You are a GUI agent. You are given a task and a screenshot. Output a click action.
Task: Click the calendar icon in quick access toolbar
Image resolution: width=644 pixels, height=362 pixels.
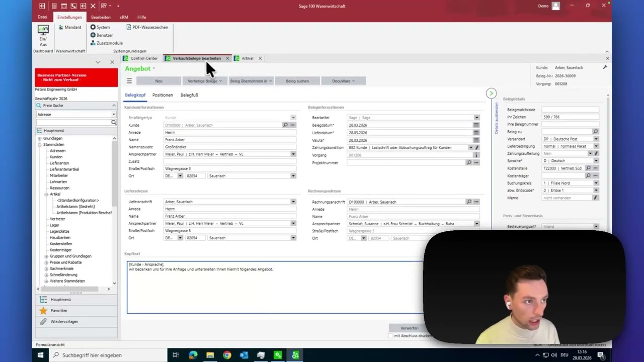pyautogui.click(x=64, y=6)
